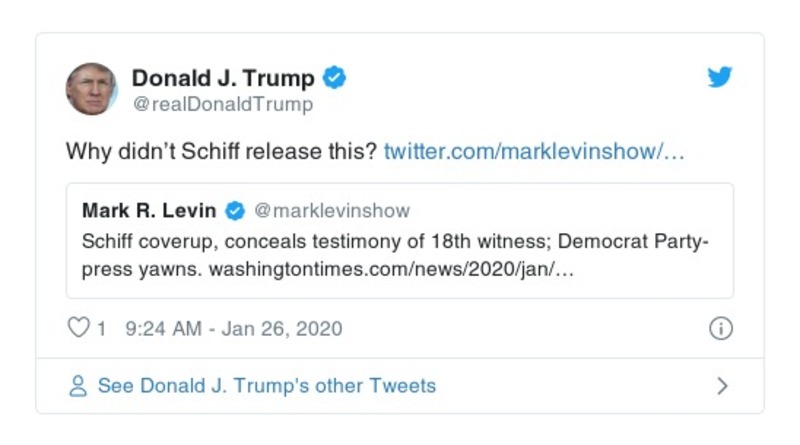Expand using the right chevron arrow
The image size is (800, 445).
(722, 386)
